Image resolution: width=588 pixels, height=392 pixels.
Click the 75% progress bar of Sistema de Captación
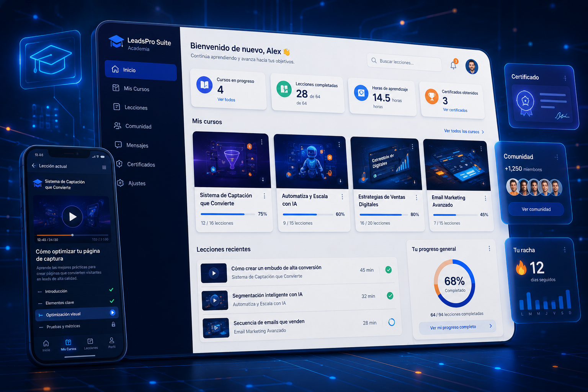click(x=228, y=214)
